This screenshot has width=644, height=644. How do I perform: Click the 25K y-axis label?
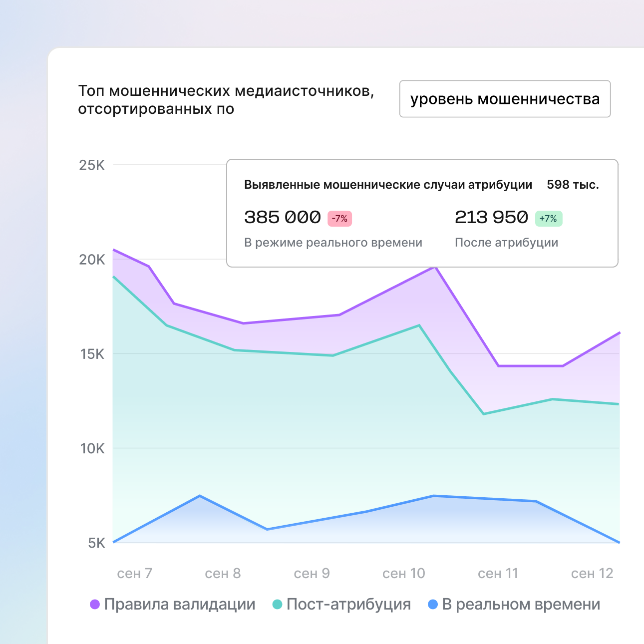point(92,165)
